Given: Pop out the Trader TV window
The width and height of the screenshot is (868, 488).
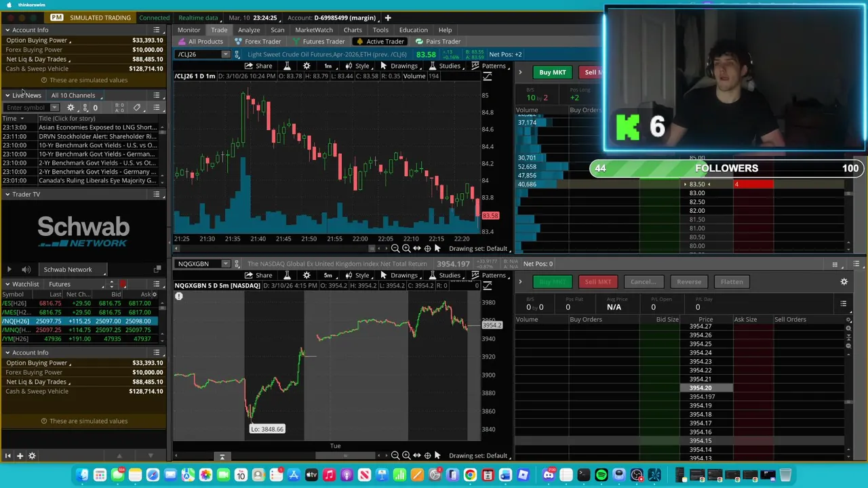Looking at the screenshot, I should 157,270.
